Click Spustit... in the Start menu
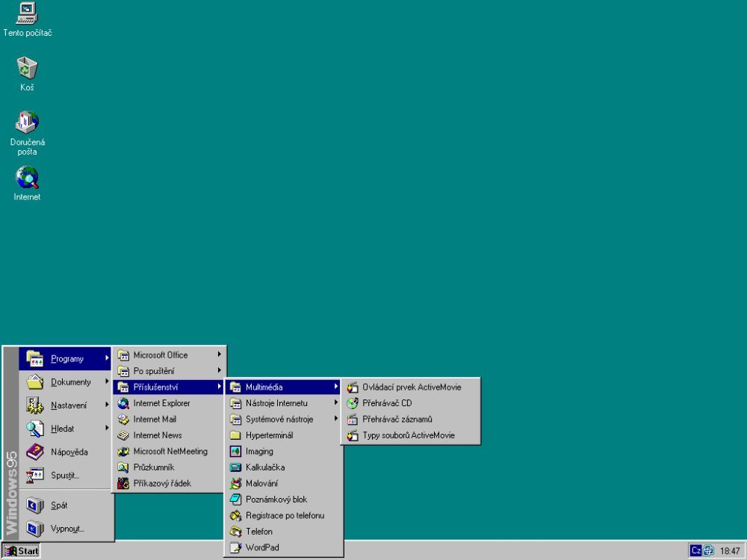This screenshot has width=747, height=560. (65, 475)
